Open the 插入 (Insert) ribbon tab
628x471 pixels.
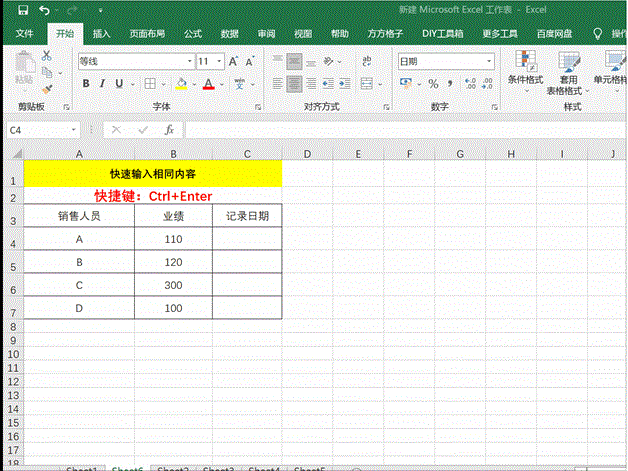[x=101, y=33]
